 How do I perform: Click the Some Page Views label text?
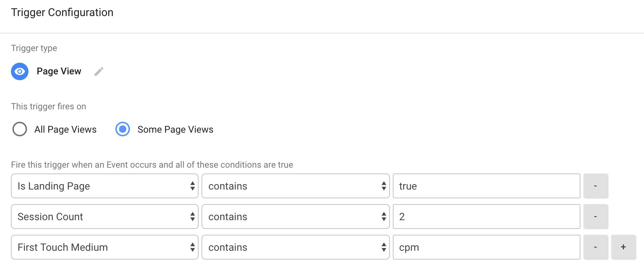click(175, 130)
